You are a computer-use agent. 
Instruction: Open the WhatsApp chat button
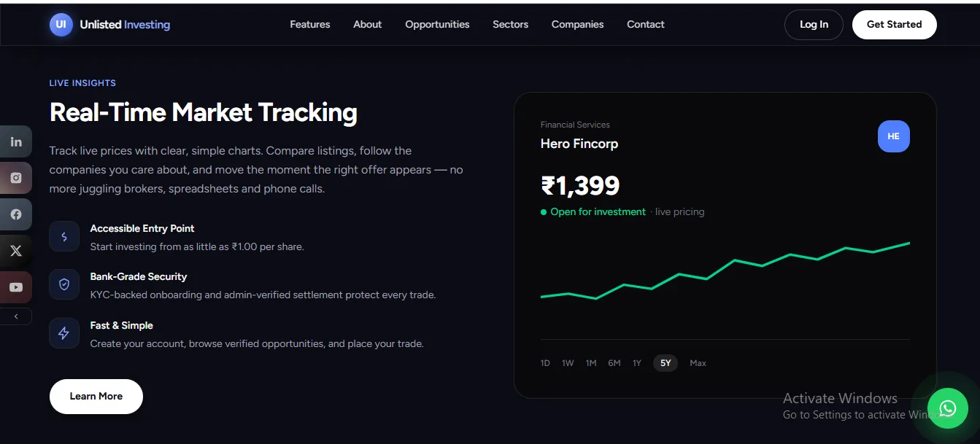click(948, 408)
